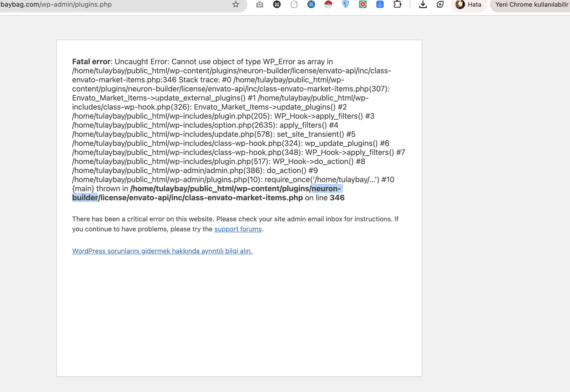The image size is (570, 392).
Task: Open the Hata profile button
Action: point(469,5)
